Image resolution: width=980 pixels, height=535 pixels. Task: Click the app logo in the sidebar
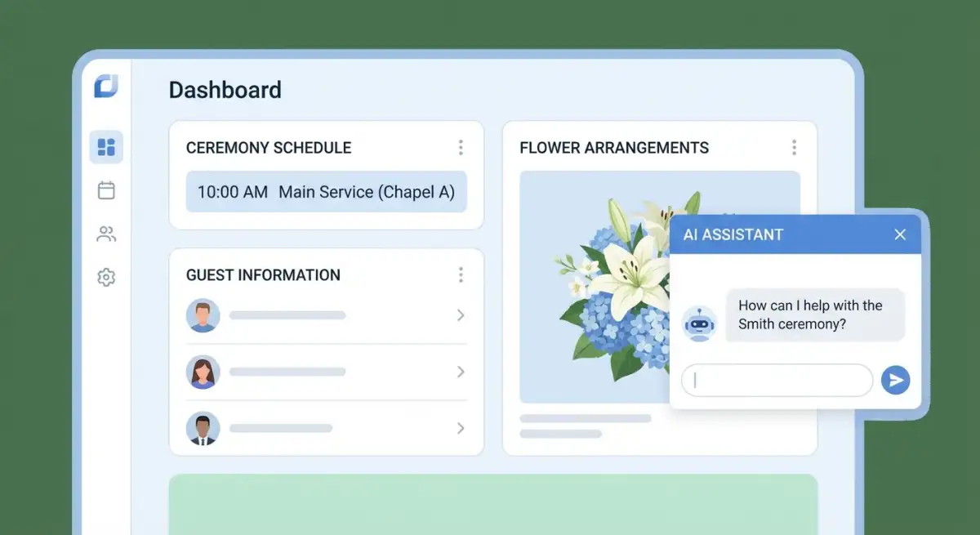[106, 86]
